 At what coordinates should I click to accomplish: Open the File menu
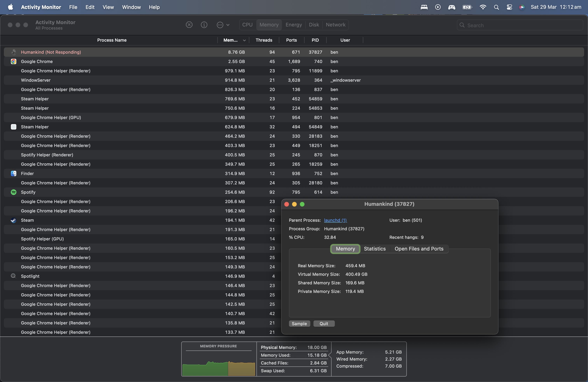pos(73,7)
